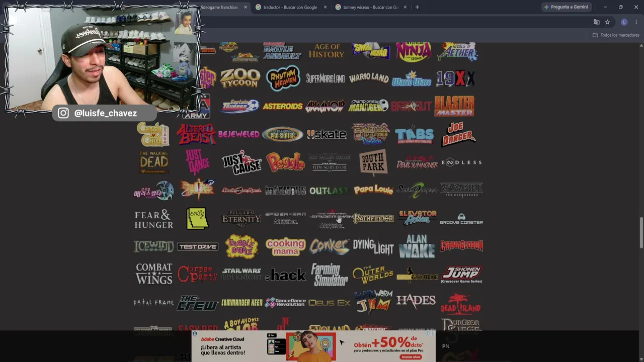Click the page vertical scrollbar thumb

(641, 232)
